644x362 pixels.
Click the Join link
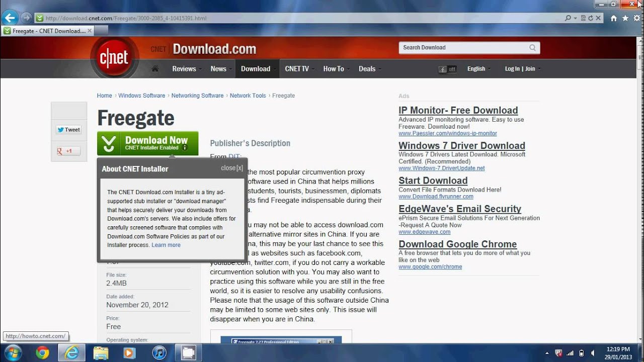[530, 69]
